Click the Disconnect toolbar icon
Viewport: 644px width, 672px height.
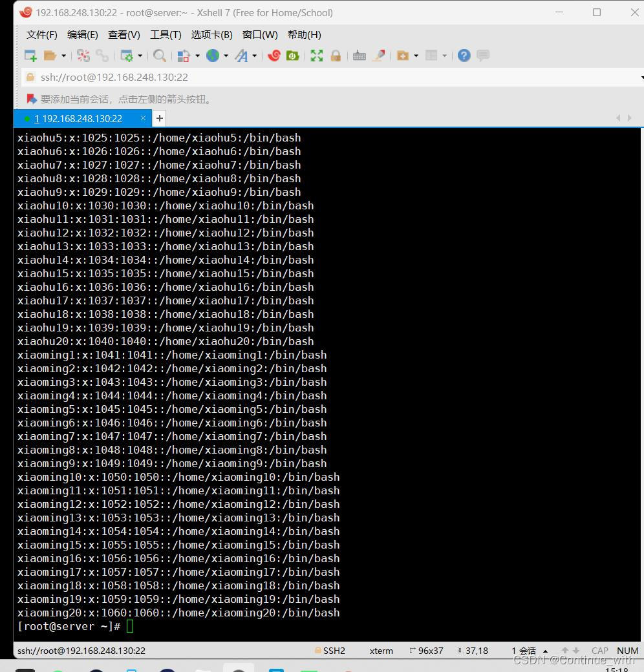[83, 56]
